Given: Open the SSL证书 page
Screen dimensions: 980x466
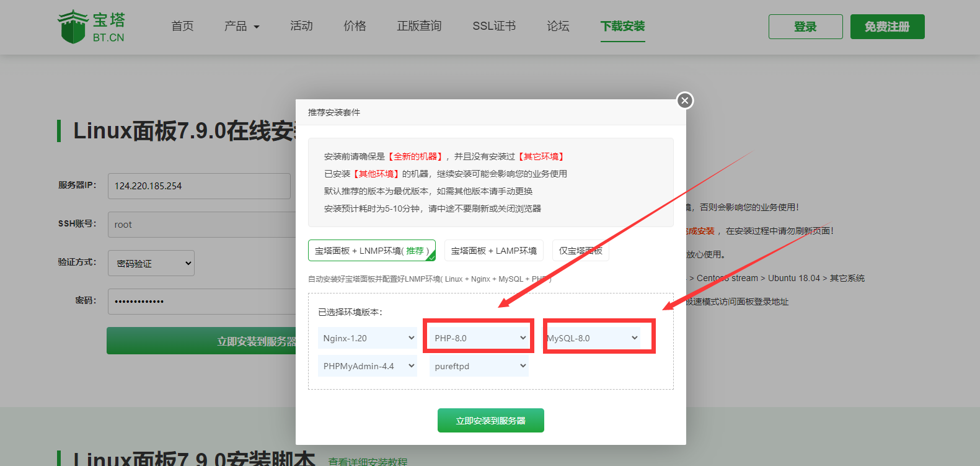Looking at the screenshot, I should [x=494, y=26].
